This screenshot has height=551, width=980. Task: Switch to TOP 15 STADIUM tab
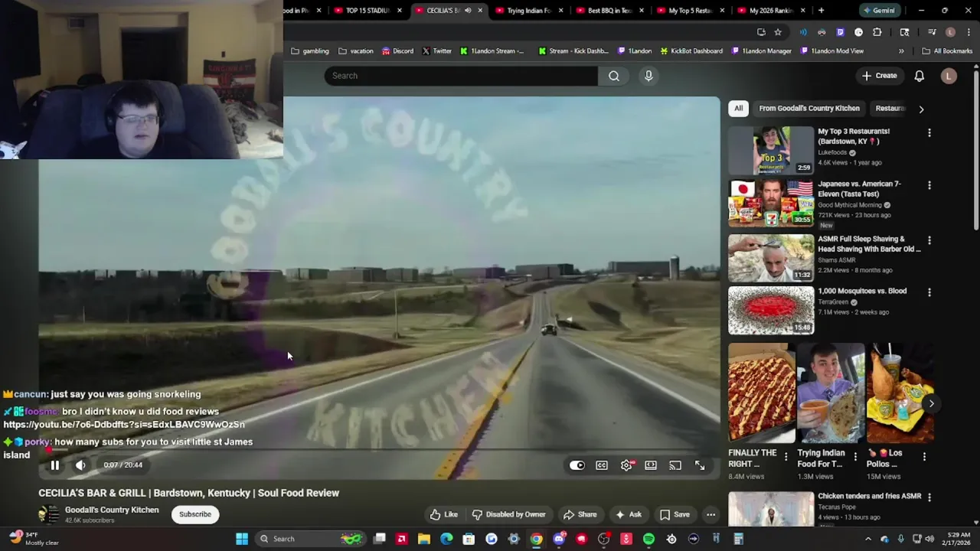367,11
